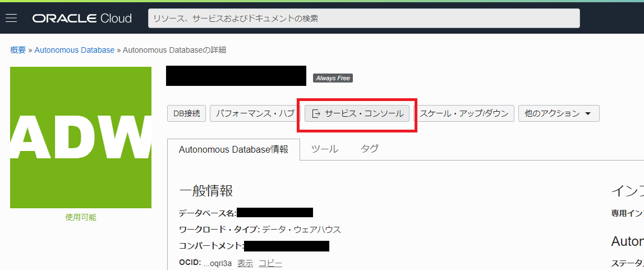644x270 pixels.
Task: Click the コンパートメント label
Action: [x=211, y=246]
